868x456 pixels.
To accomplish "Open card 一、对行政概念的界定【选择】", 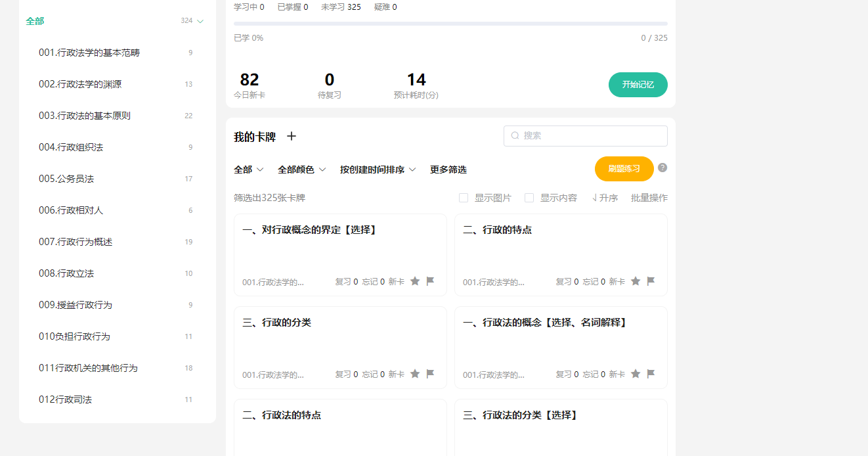I will tap(340, 255).
